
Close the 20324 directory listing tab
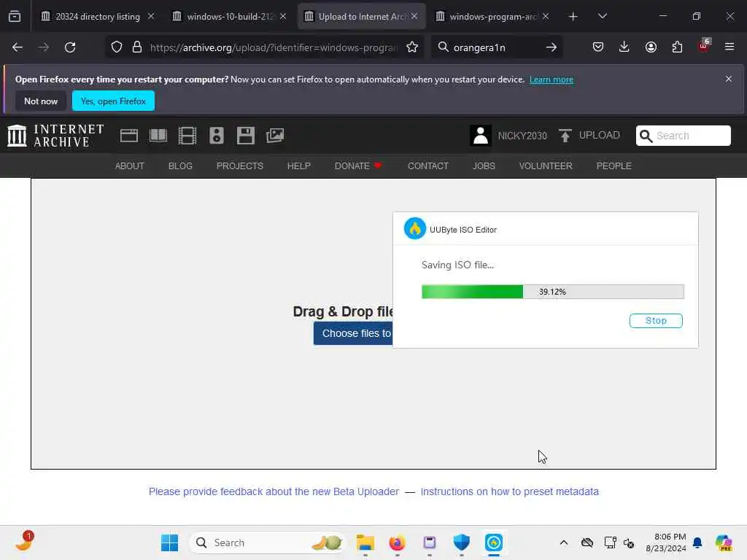150,16
